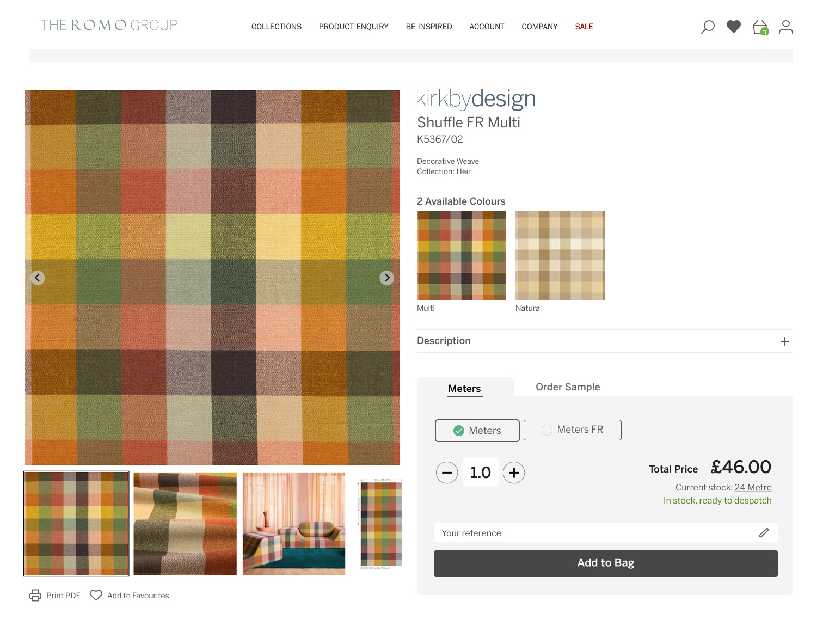Click the Collection: Heir text
The width and height of the screenshot is (823, 644).
(444, 171)
